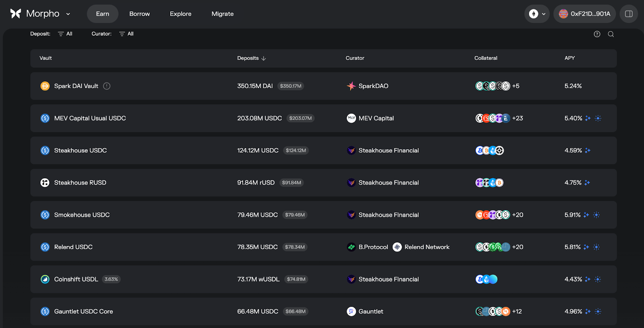Toggle the side panel icon
The height and width of the screenshot is (328, 644).
(629, 14)
